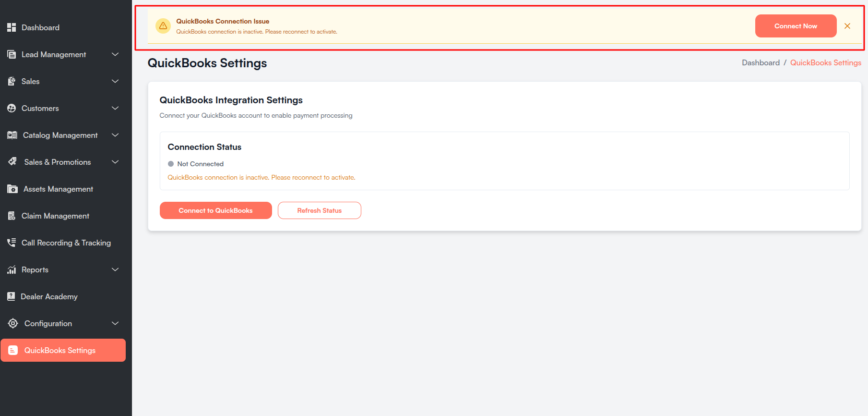Click the Dashboard grid icon in sidebar
Viewport: 868px width, 416px height.
pyautogui.click(x=12, y=27)
